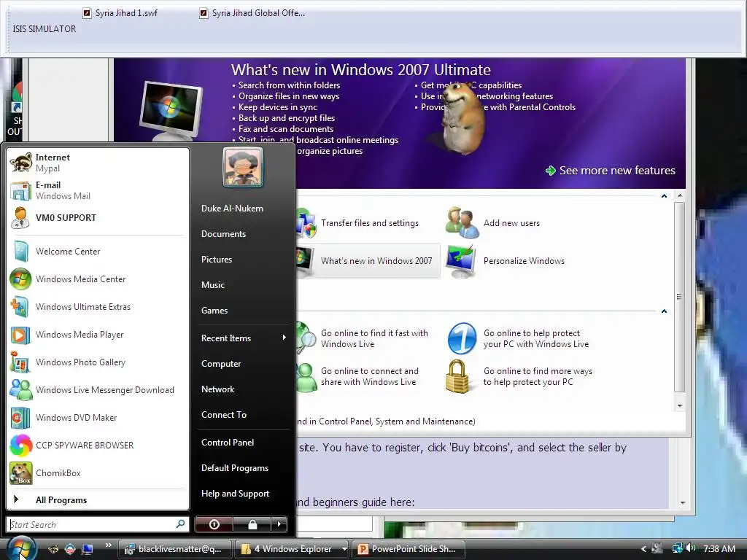Open 4 Windows Explorer taskbar group
The height and width of the screenshot is (560, 747).
click(292, 549)
